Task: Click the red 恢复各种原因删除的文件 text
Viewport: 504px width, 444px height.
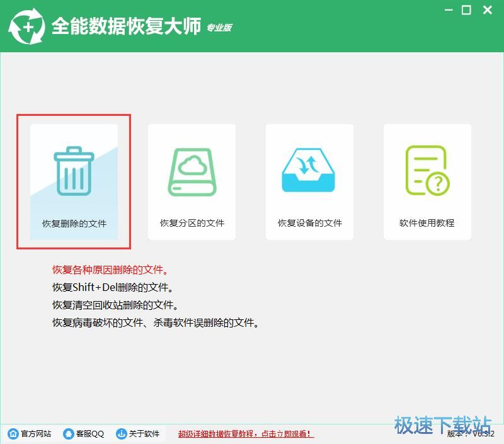Action: click(110, 270)
